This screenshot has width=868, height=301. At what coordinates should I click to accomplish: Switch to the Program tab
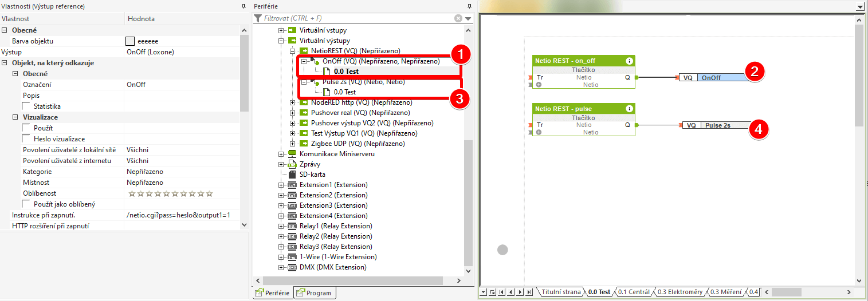point(314,293)
